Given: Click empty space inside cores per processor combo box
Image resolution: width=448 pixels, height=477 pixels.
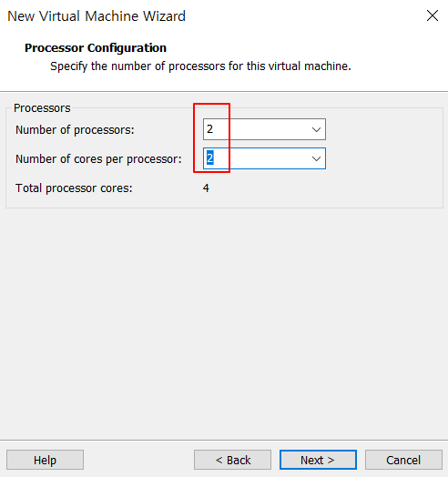Looking at the screenshot, I should pyautogui.click(x=260, y=158).
